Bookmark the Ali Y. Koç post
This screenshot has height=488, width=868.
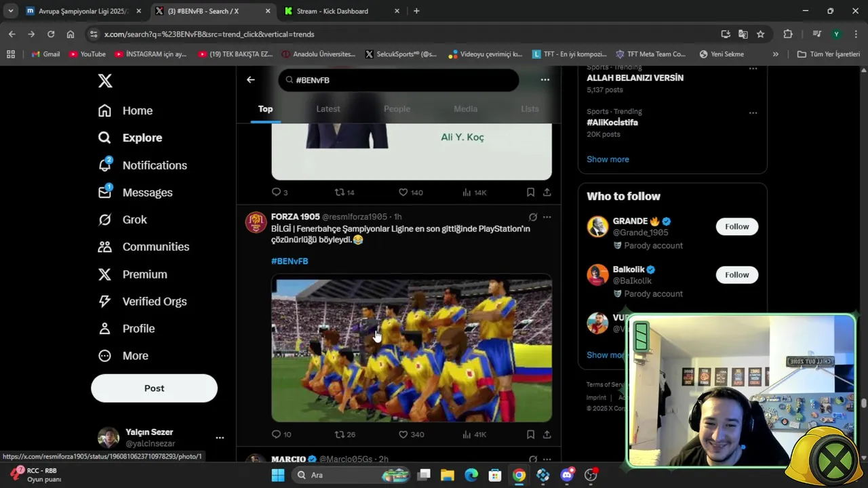(x=530, y=192)
